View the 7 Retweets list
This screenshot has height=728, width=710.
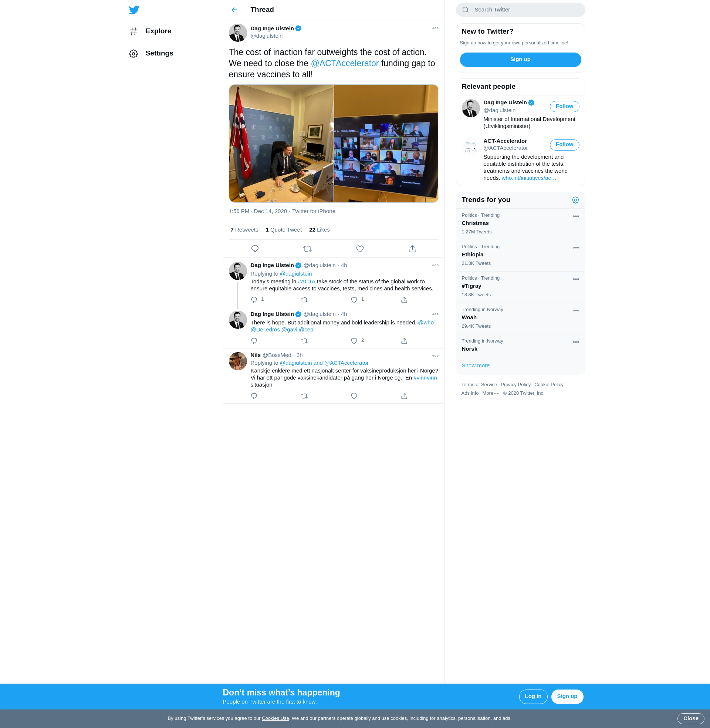[x=244, y=230]
